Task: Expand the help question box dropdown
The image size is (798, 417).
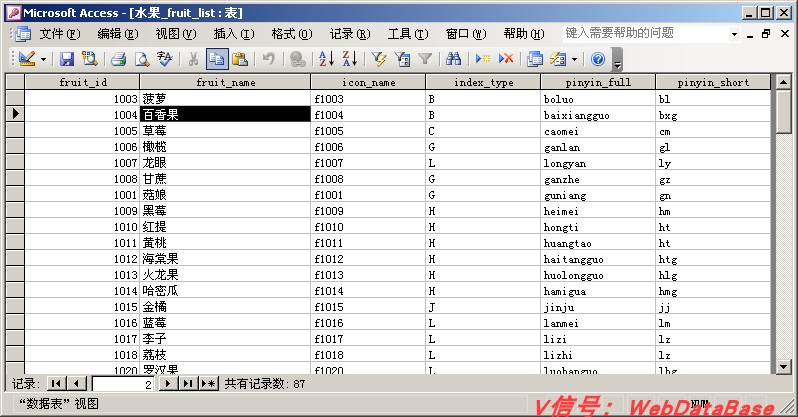Action: [x=734, y=34]
